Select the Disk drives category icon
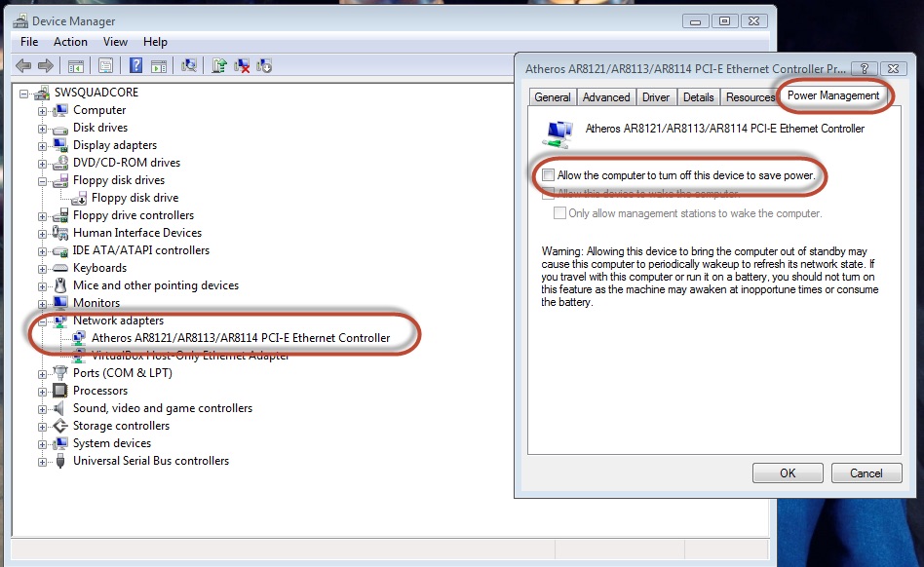The height and width of the screenshot is (567, 924). coord(60,129)
